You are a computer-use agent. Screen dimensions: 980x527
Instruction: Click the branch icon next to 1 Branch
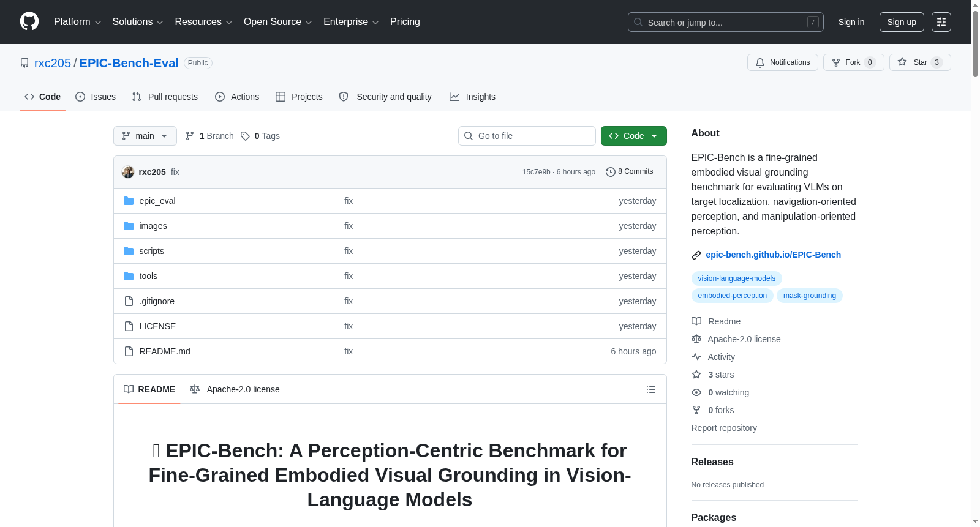click(190, 136)
